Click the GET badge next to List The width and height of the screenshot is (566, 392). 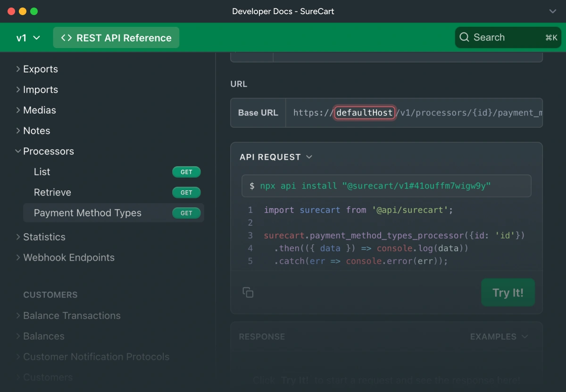pyautogui.click(x=186, y=172)
